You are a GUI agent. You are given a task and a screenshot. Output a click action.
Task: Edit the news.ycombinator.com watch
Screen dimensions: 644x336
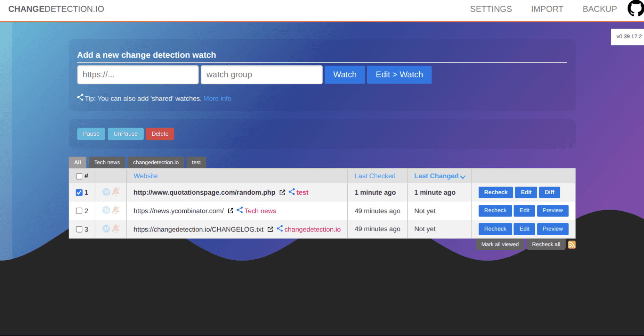(x=524, y=211)
